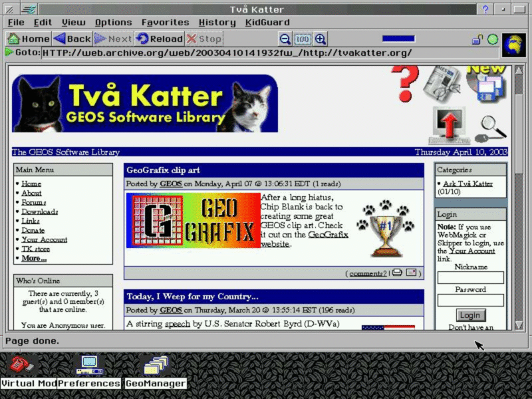Click the 'Thursday April 10, 2003' date text
This screenshot has height=399, width=532.
pos(461,152)
